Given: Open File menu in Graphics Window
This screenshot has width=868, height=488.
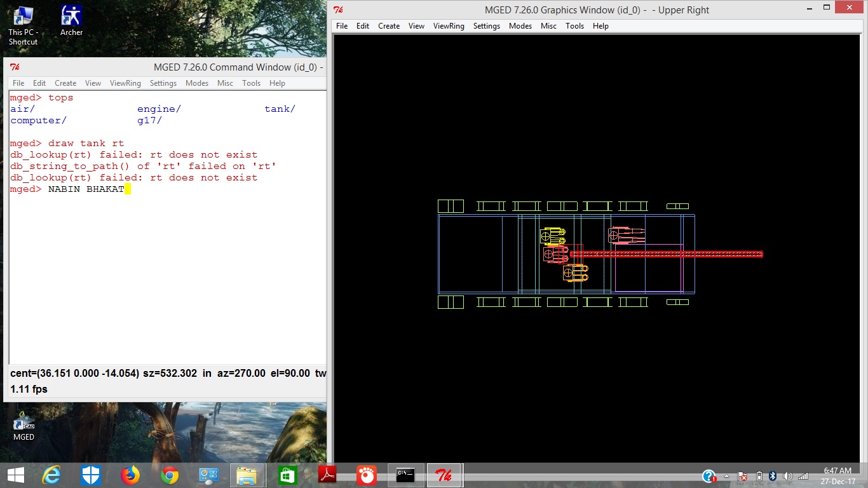Looking at the screenshot, I should [x=342, y=26].
